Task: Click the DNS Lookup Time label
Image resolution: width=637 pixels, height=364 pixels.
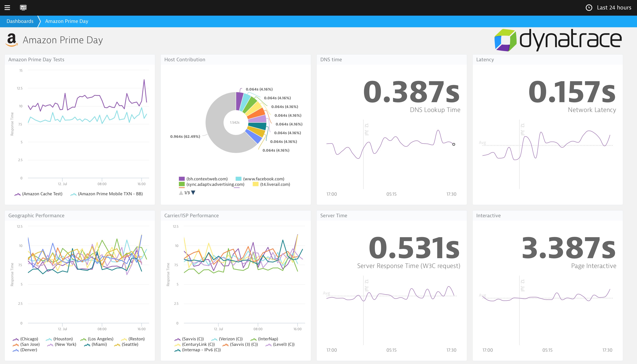Action: pos(435,110)
